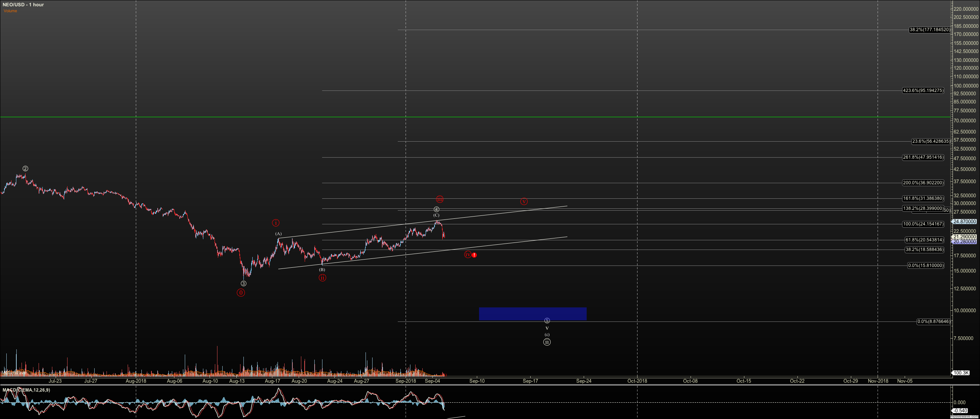Click the 21.290000 current price marker
Image resolution: width=980 pixels, height=419 pixels.
[965, 237]
